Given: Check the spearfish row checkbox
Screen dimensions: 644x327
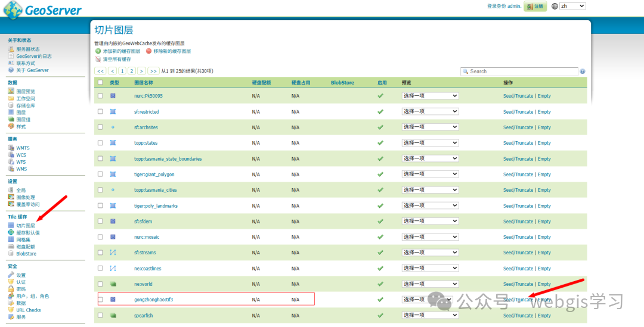Looking at the screenshot, I should [100, 315].
